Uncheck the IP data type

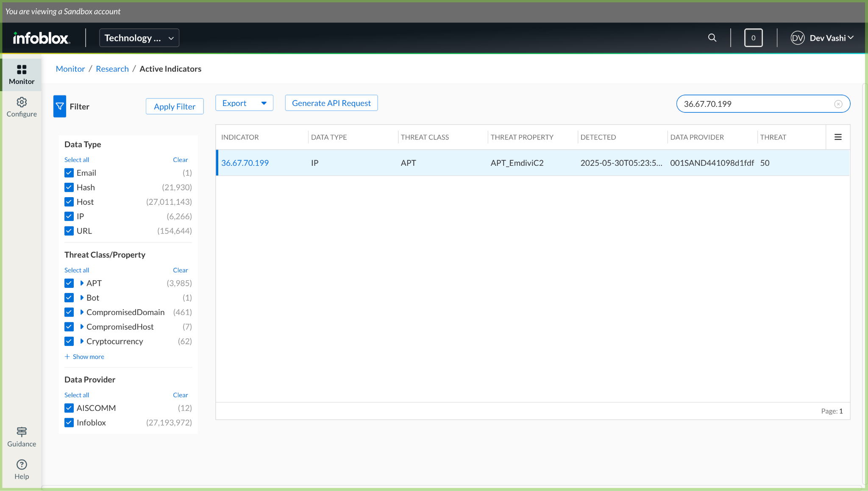(x=69, y=216)
